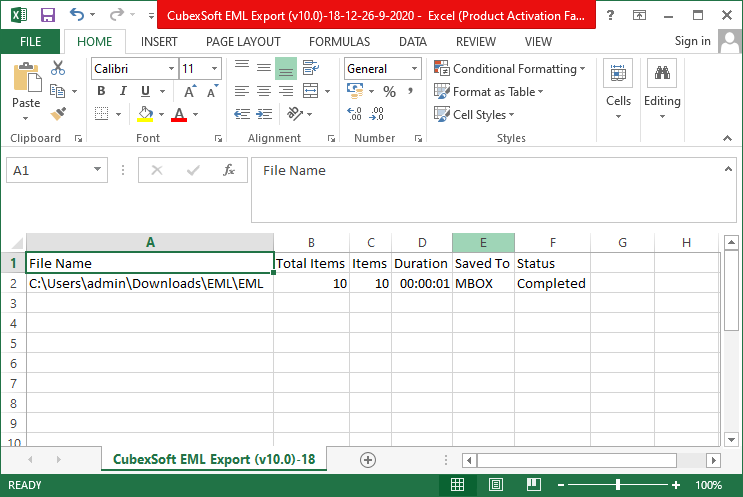
Task: Click the Save icon in title bar
Action: point(47,15)
